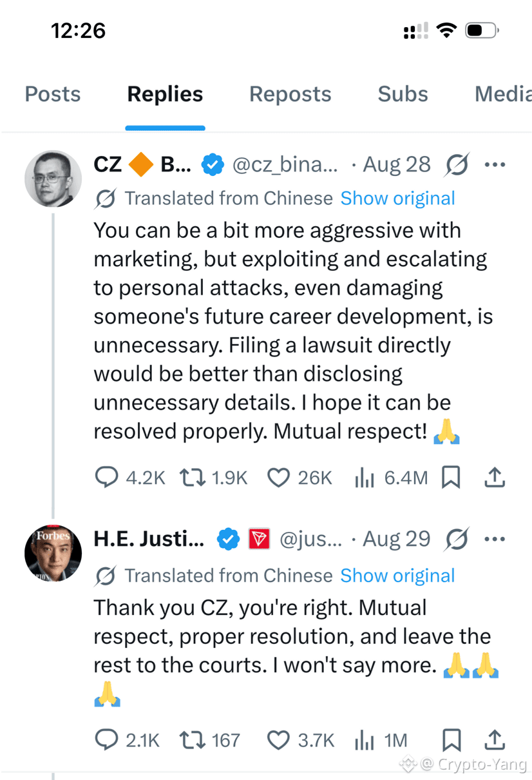Bookmark CZ's post
This screenshot has height=780, width=532.
pyautogui.click(x=451, y=478)
